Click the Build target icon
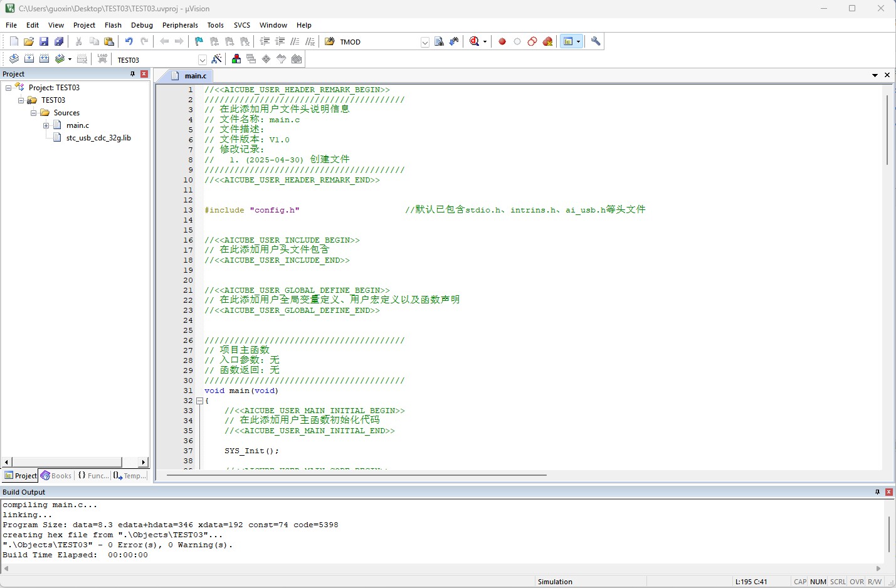Image resolution: width=896 pixels, height=588 pixels. pos(29,59)
